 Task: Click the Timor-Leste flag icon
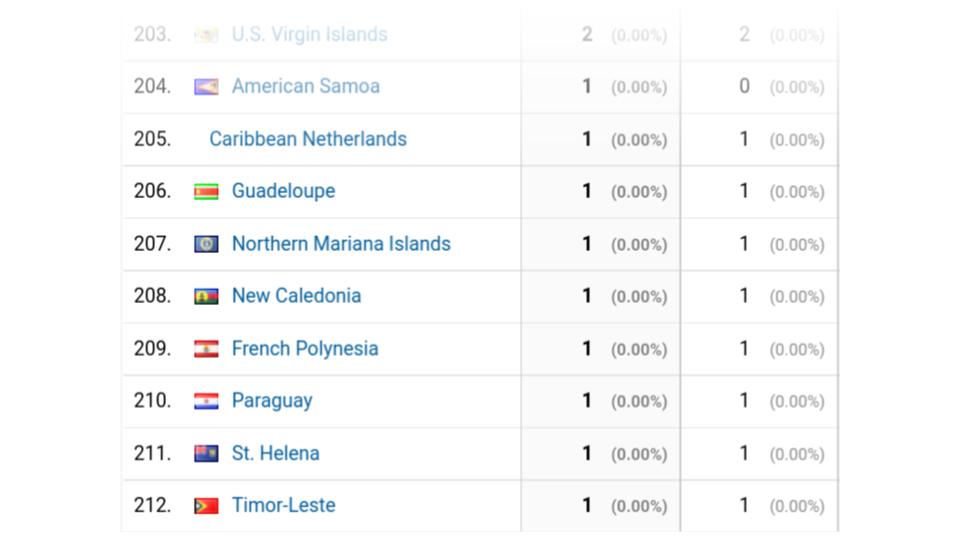coord(206,506)
